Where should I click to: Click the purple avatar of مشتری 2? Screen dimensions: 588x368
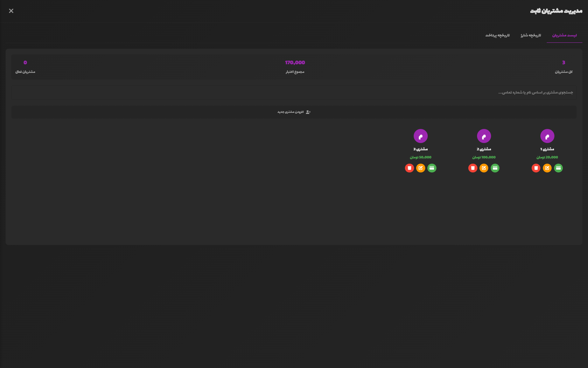click(x=484, y=136)
